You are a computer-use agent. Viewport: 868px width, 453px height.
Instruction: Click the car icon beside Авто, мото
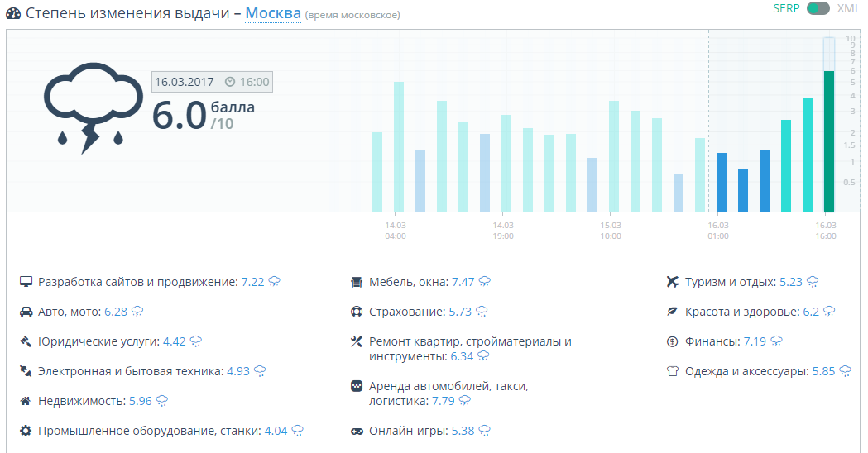click(26, 312)
